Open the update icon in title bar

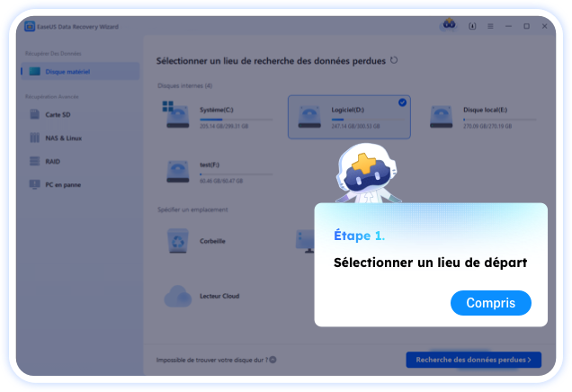point(472,26)
